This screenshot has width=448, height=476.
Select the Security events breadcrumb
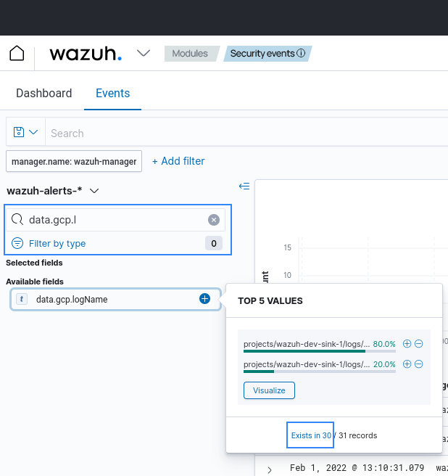point(267,54)
